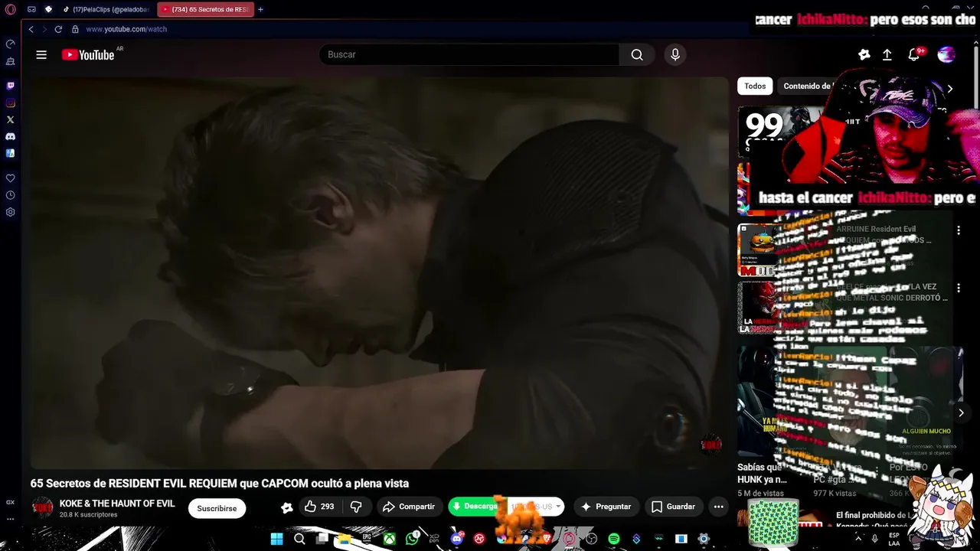The image size is (980, 551).
Task: Open YouTube notifications bell
Action: 914,54
